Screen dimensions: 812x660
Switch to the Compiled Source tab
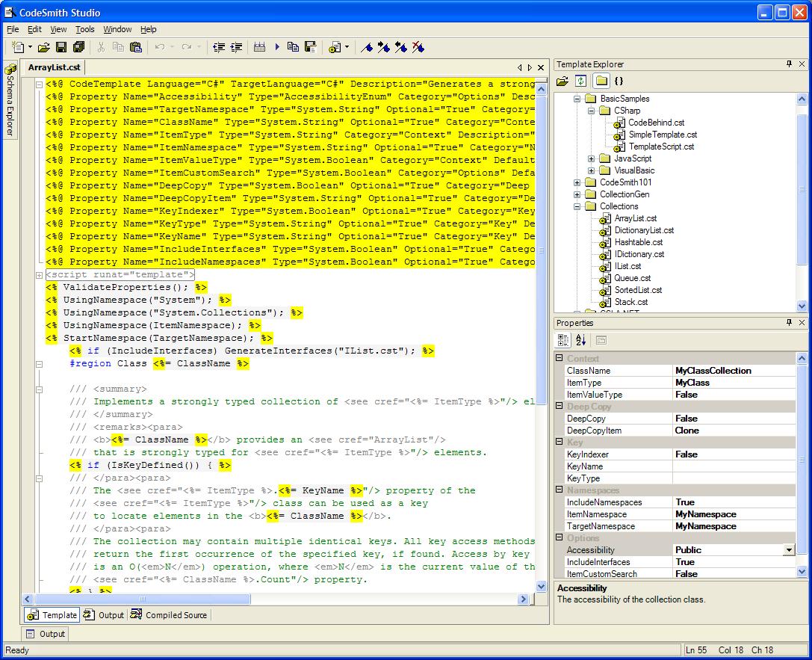coord(170,615)
